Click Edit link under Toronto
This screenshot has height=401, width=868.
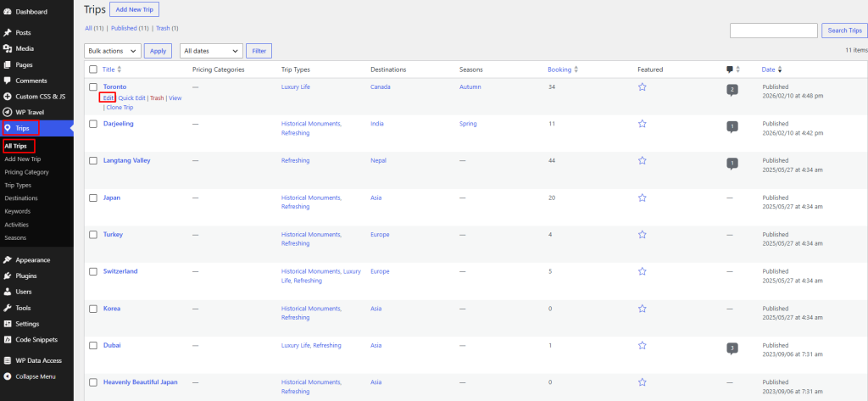coord(108,98)
